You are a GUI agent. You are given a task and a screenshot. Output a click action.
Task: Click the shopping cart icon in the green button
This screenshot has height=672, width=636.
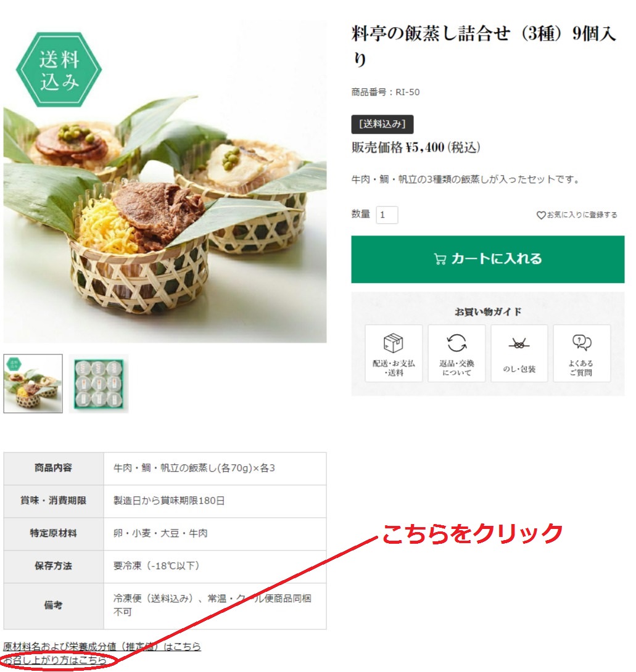[440, 259]
